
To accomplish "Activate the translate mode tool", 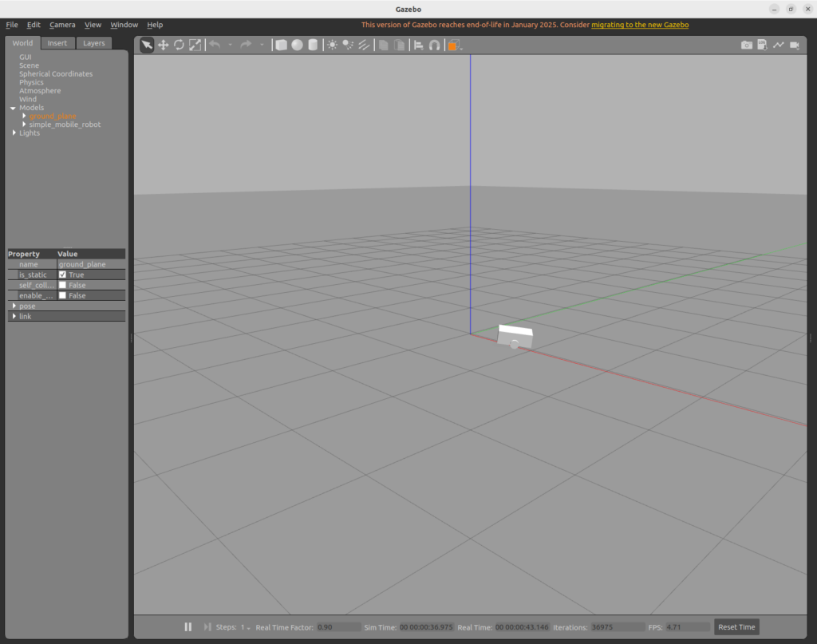I will (163, 45).
